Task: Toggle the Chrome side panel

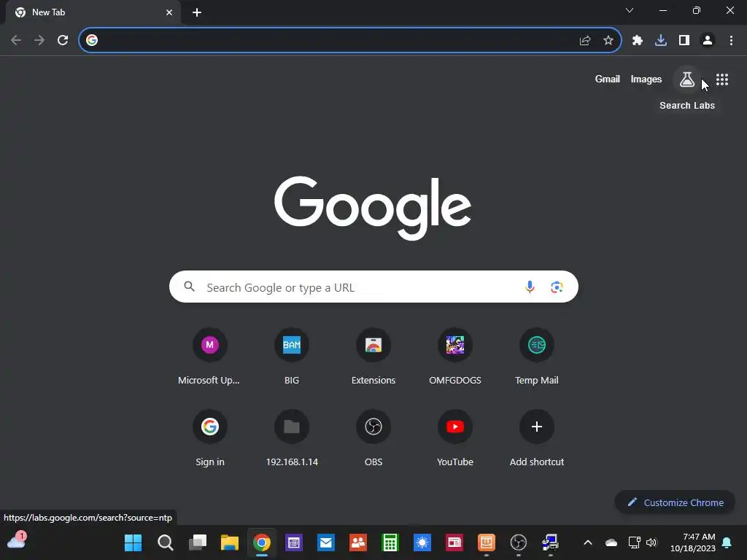Action: pos(684,41)
